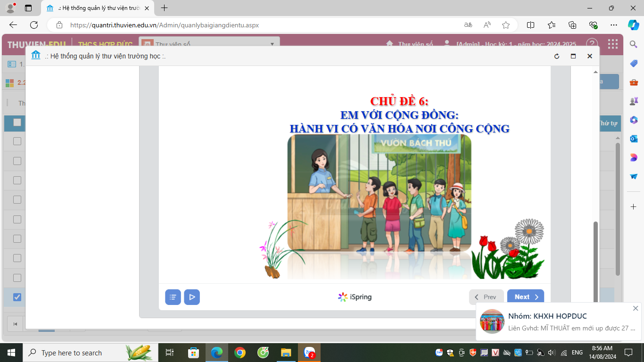Open File Explorer from the taskbar

[286, 353]
